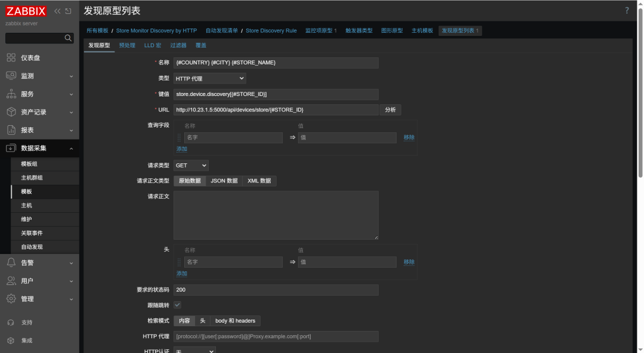Open 触发器类型 breadcrumb link
Image resolution: width=644 pixels, height=353 pixels.
click(359, 31)
